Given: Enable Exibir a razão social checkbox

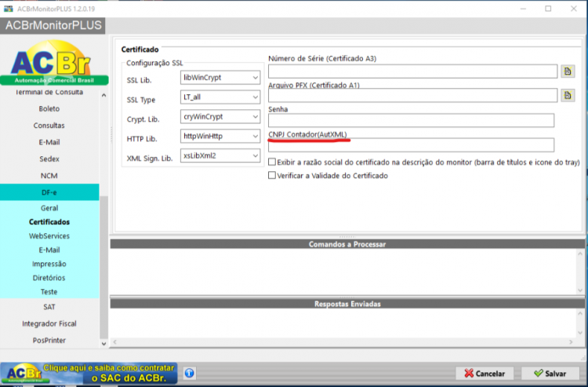Looking at the screenshot, I should [272, 162].
